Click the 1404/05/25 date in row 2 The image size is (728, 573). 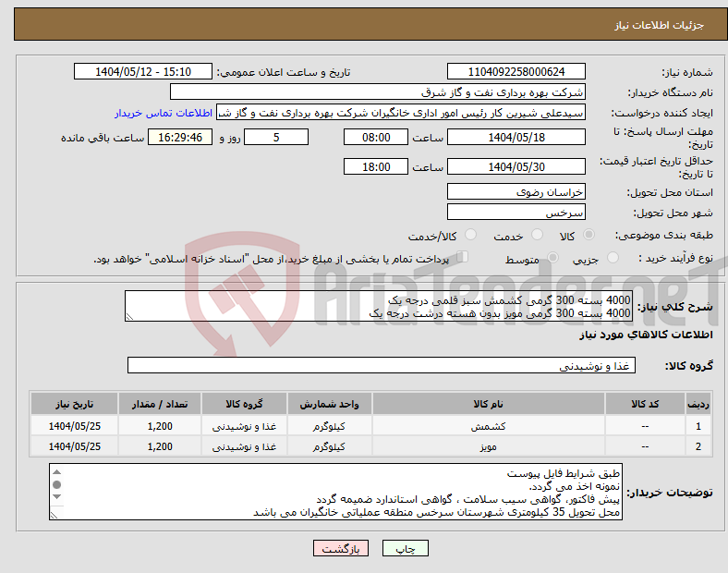(x=74, y=446)
